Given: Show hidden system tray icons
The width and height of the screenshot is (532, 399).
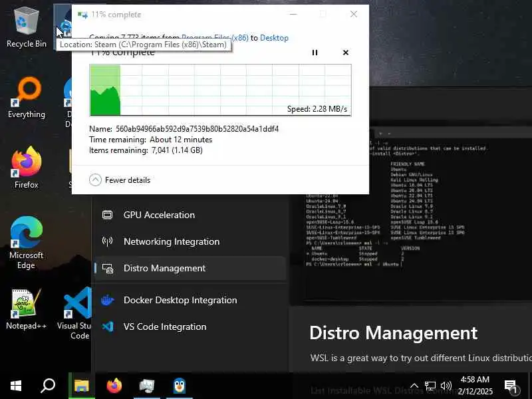Looking at the screenshot, I should click(414, 386).
